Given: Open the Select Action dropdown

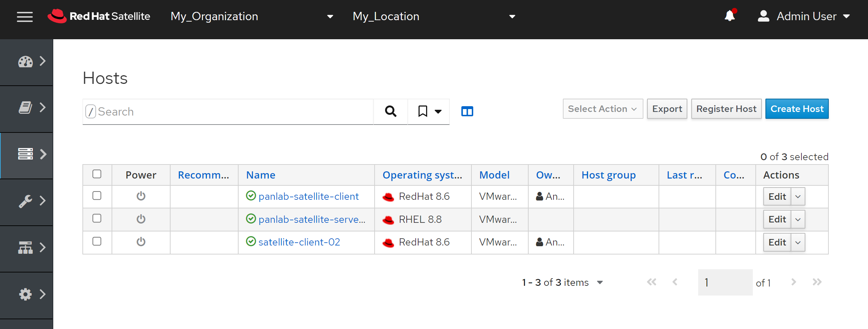Looking at the screenshot, I should pyautogui.click(x=602, y=109).
